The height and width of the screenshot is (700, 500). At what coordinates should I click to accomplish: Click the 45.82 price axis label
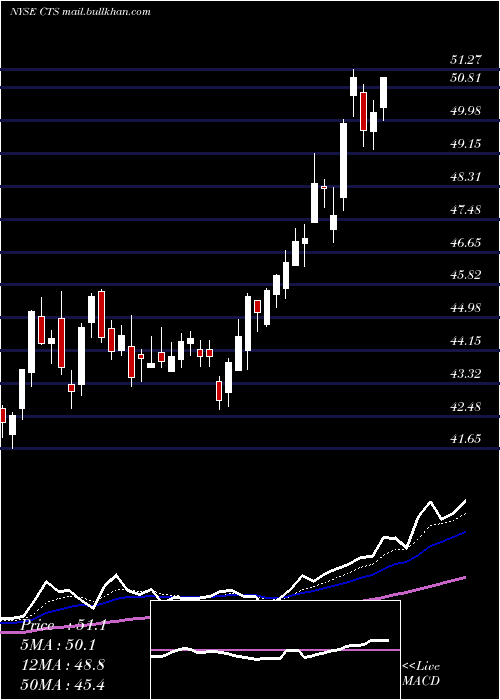tap(466, 275)
